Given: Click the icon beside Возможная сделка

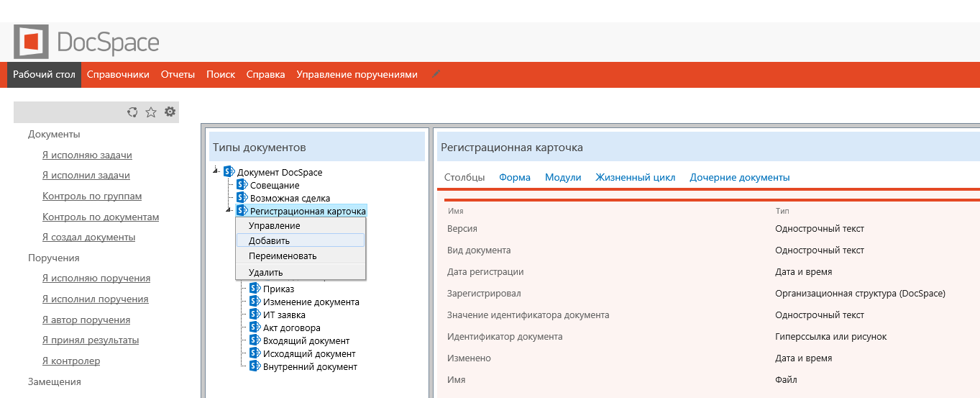Looking at the screenshot, I should 242,198.
